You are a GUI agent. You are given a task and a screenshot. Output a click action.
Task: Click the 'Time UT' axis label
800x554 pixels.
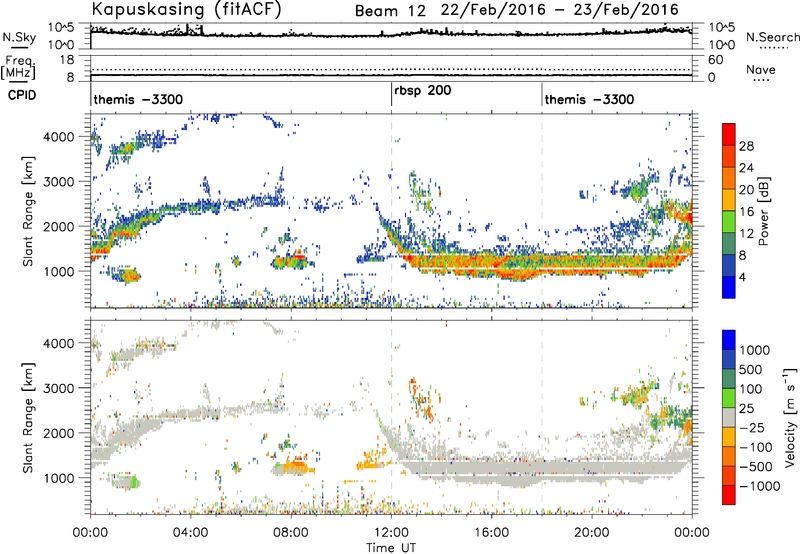[391, 547]
